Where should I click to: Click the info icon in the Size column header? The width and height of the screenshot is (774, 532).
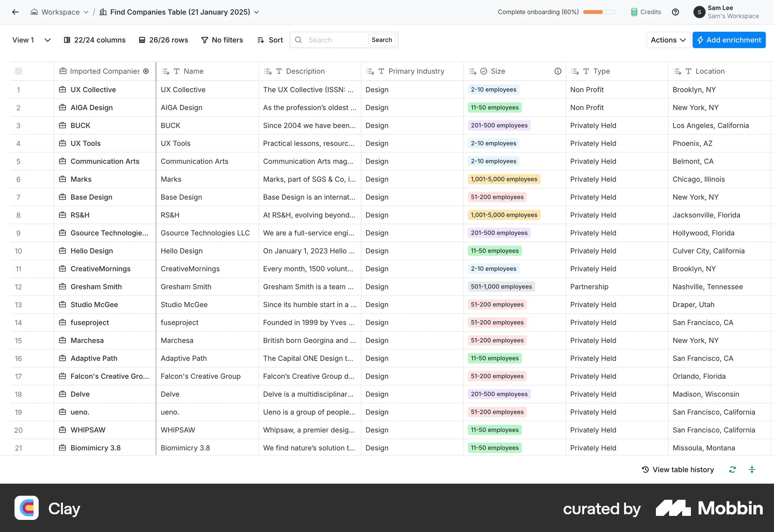(x=558, y=71)
